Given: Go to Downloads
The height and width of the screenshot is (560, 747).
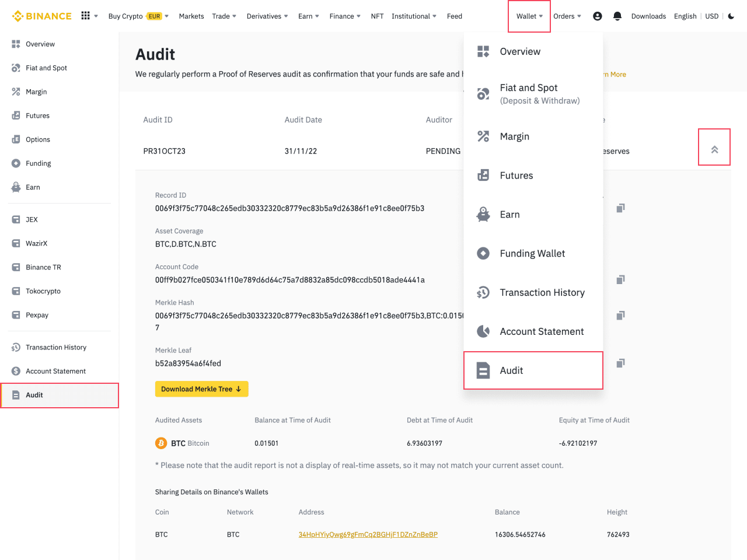Looking at the screenshot, I should click(648, 16).
